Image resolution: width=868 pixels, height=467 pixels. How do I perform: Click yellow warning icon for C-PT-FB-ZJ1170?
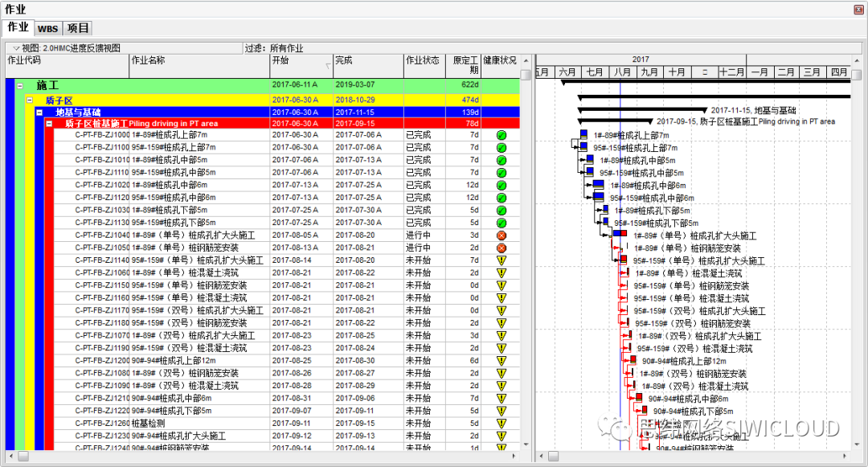click(502, 310)
